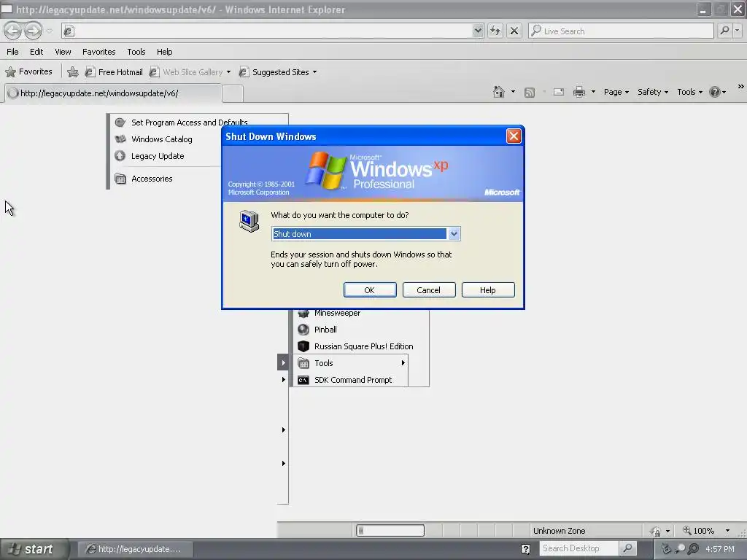The image size is (747, 560).
Task: Open the File menu
Action: [12, 52]
